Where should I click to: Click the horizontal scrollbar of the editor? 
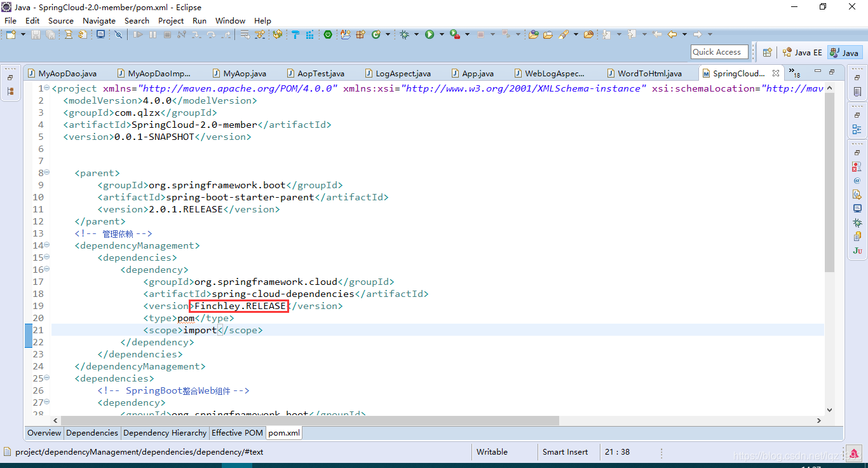pyautogui.click(x=309, y=420)
